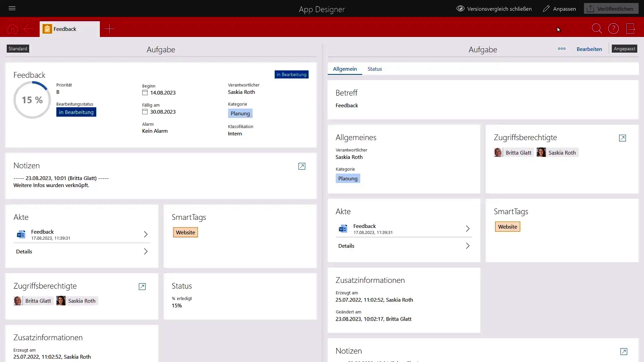
Task: Open the hamburger menu
Action: pyautogui.click(x=12, y=8)
